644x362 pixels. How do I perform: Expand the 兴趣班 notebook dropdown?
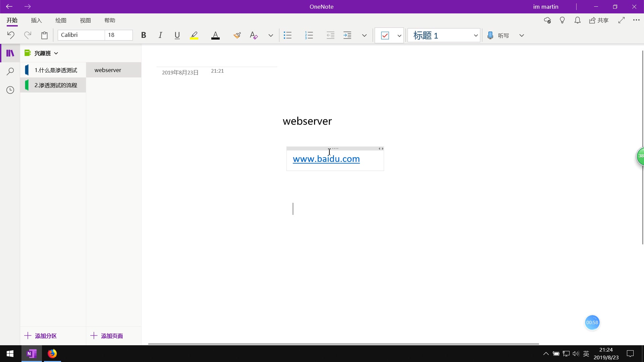click(42, 53)
